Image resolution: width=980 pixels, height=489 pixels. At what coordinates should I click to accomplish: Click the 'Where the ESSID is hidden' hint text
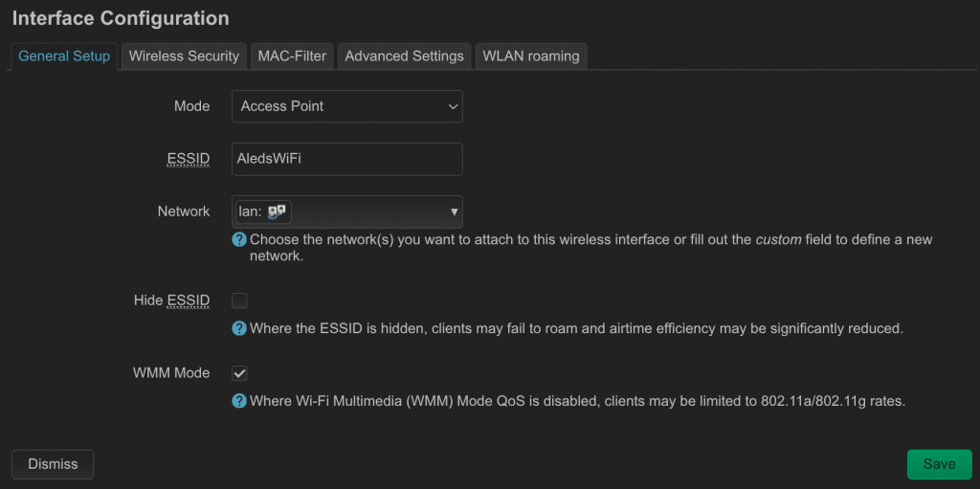pos(577,328)
